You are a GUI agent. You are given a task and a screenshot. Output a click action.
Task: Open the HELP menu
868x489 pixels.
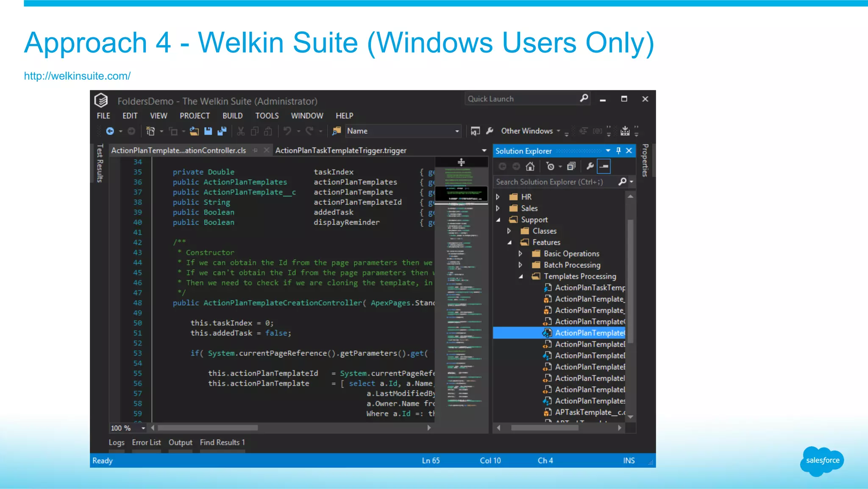pyautogui.click(x=345, y=116)
